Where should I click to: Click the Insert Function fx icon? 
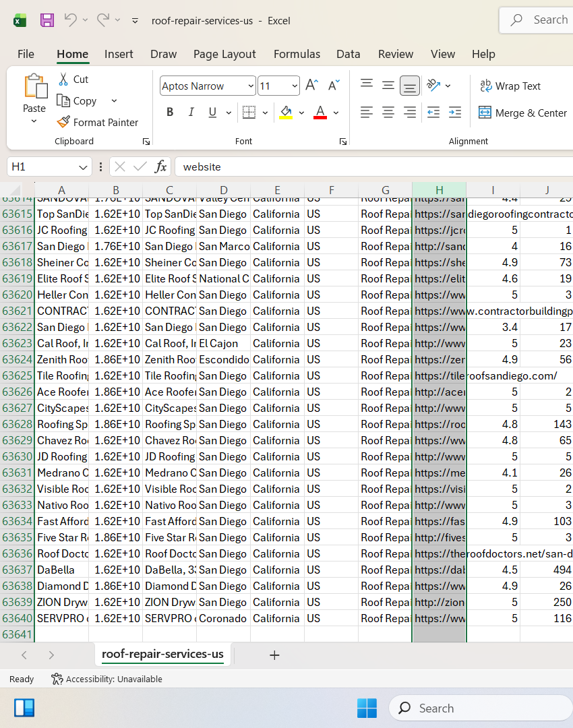tap(160, 166)
